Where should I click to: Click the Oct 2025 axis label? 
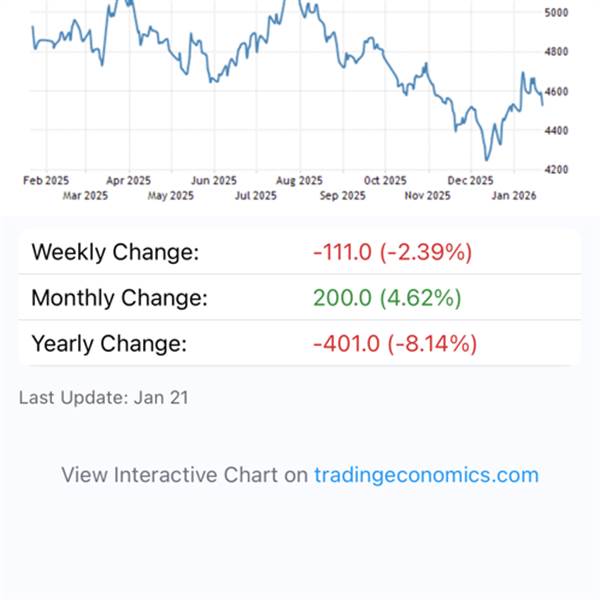385,181
